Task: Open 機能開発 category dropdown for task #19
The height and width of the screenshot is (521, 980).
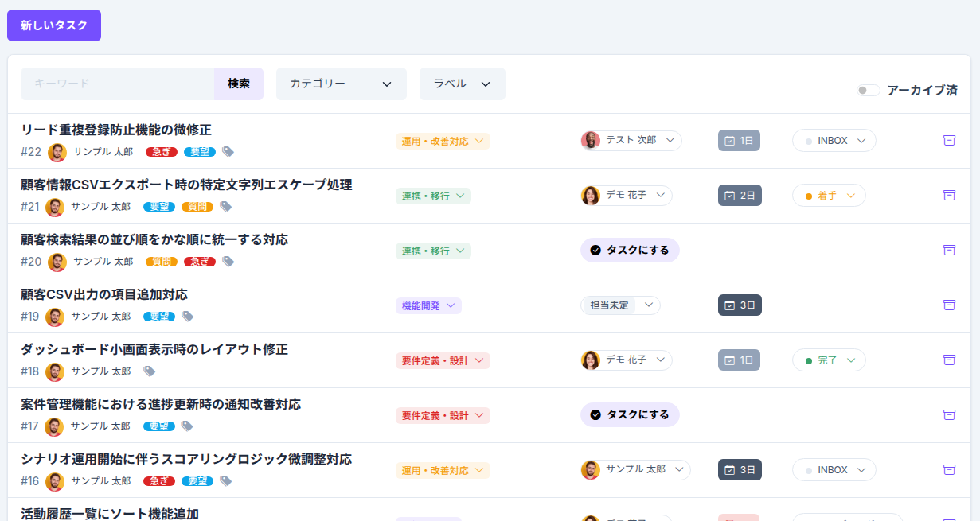Action: [x=428, y=305]
